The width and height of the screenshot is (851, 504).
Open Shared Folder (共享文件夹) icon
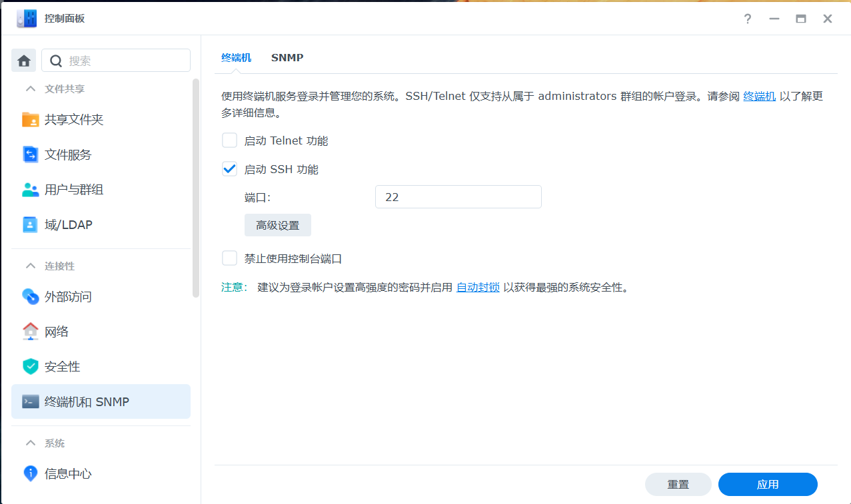(x=31, y=120)
